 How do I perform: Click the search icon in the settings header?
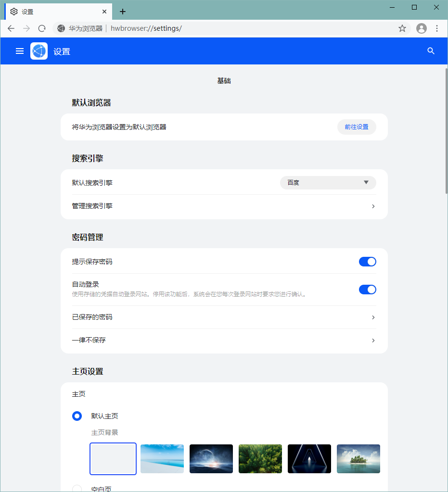pyautogui.click(x=431, y=51)
